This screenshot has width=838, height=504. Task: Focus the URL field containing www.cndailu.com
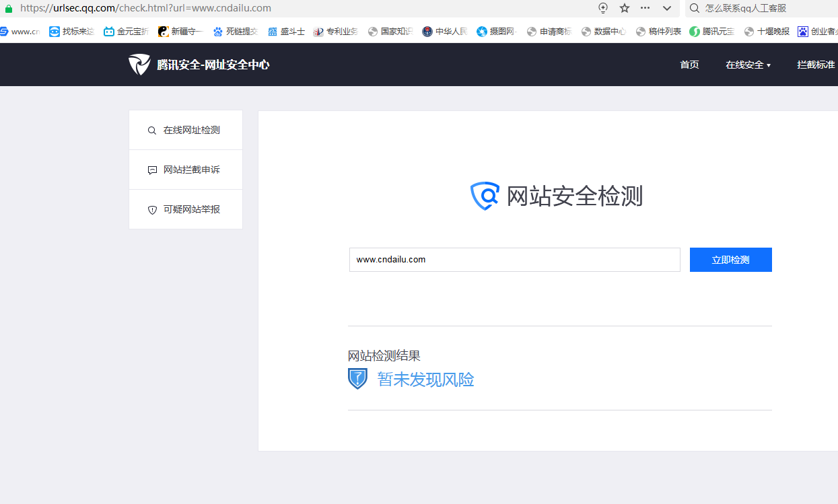click(x=515, y=260)
